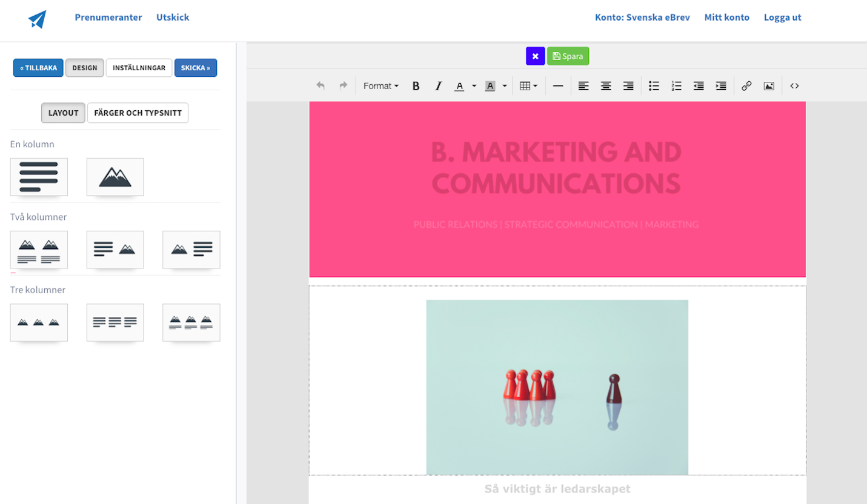Undo the last edit
867x504 pixels.
click(321, 86)
